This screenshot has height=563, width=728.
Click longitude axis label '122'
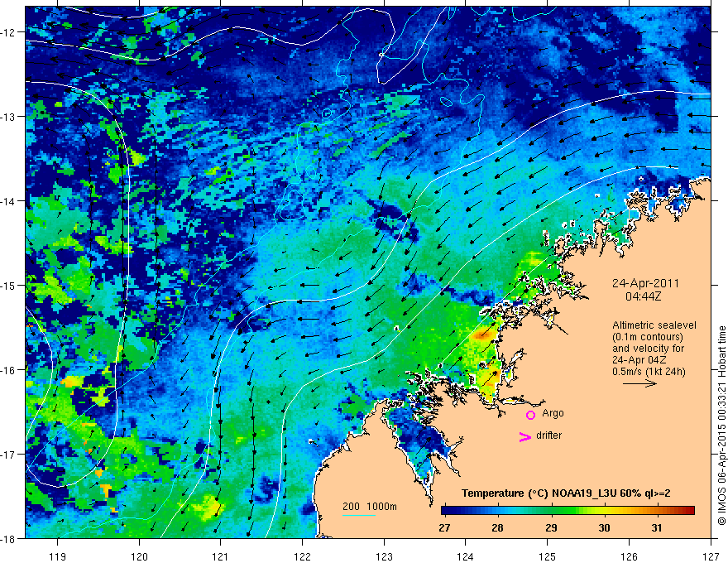tap(302, 556)
